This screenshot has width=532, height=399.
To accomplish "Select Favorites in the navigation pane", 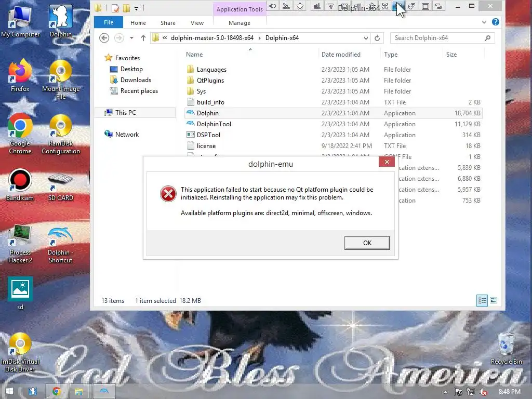I will pyautogui.click(x=122, y=58).
